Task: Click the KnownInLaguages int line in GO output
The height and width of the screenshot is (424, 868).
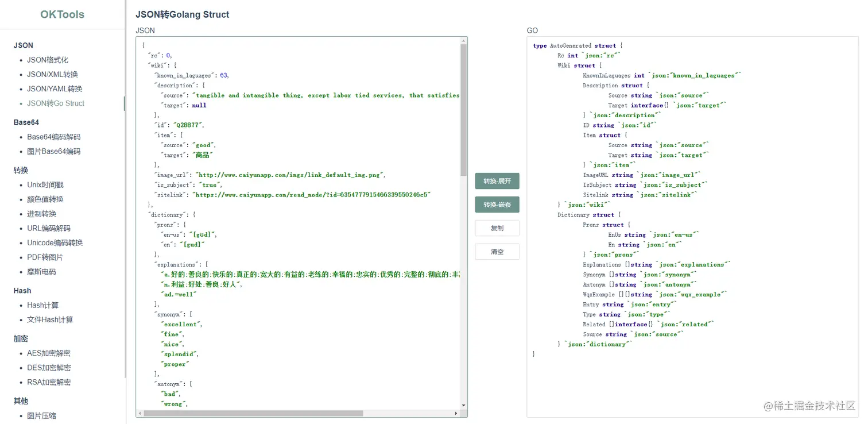Action: [662, 75]
